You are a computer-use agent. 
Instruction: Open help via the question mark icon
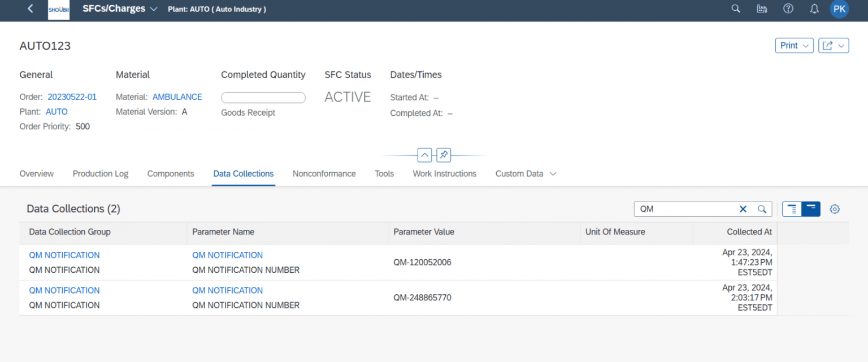[788, 8]
